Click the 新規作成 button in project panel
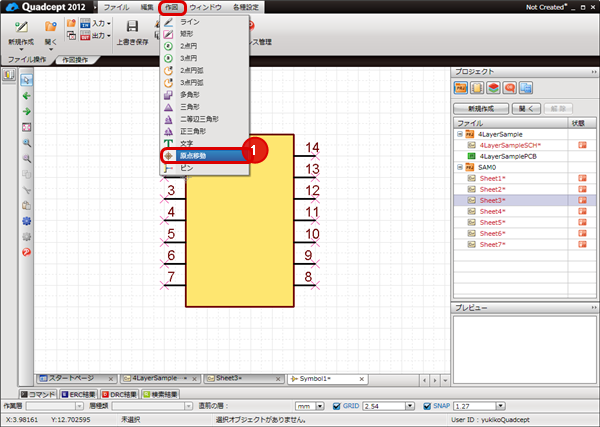The height and width of the screenshot is (427, 600). [x=480, y=107]
